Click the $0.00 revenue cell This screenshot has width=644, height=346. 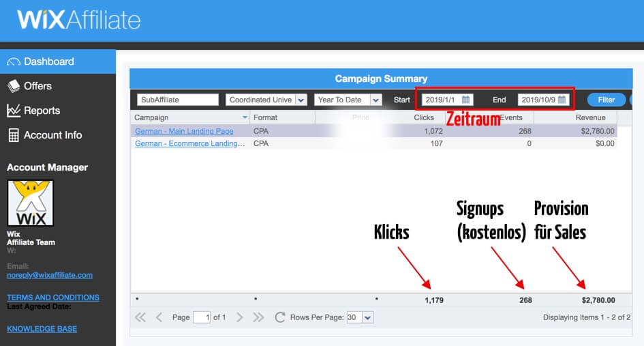[x=605, y=143]
